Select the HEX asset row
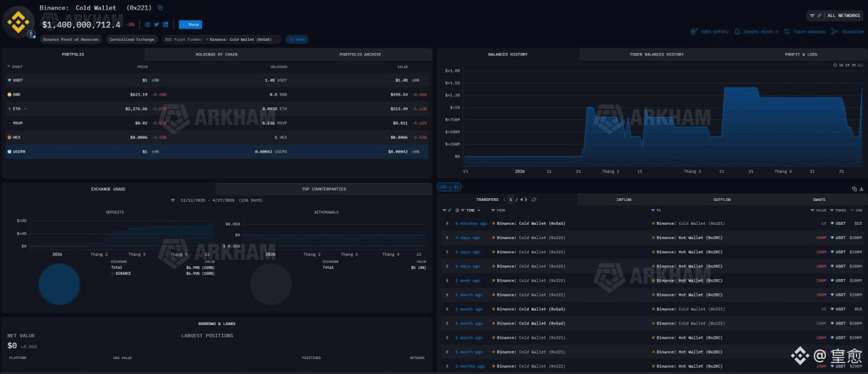Screen dimensions: 868x374 coord(216,137)
